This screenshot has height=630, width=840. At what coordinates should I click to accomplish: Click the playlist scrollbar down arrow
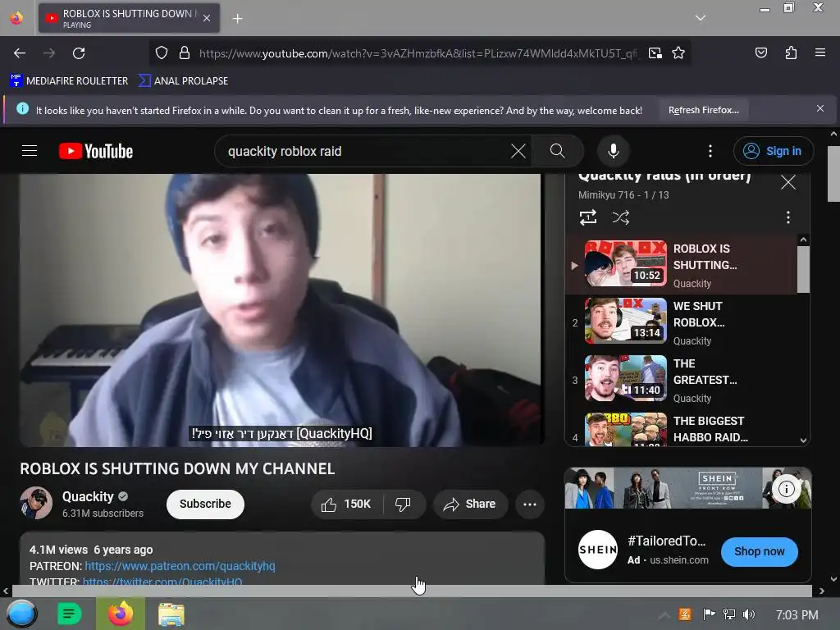pyautogui.click(x=803, y=441)
